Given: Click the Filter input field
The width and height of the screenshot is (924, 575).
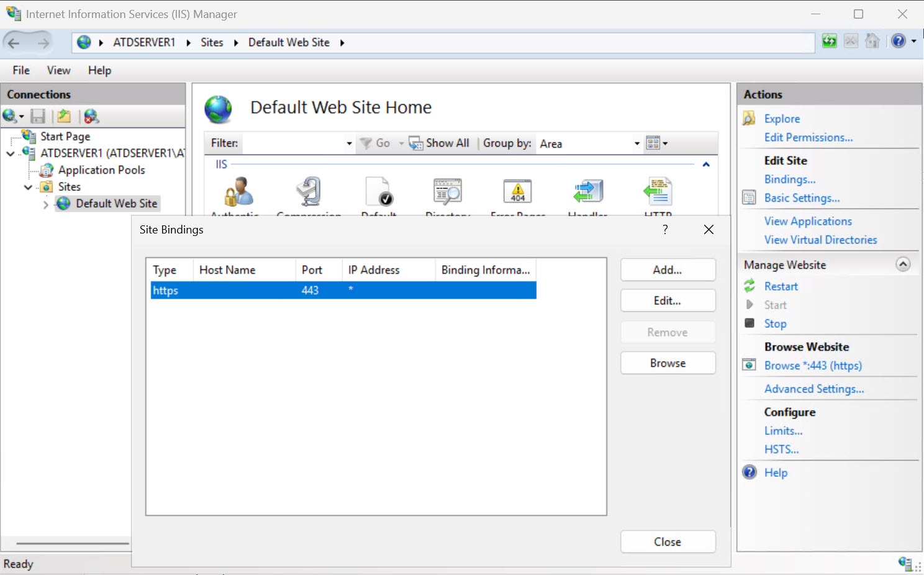Looking at the screenshot, I should 297,143.
